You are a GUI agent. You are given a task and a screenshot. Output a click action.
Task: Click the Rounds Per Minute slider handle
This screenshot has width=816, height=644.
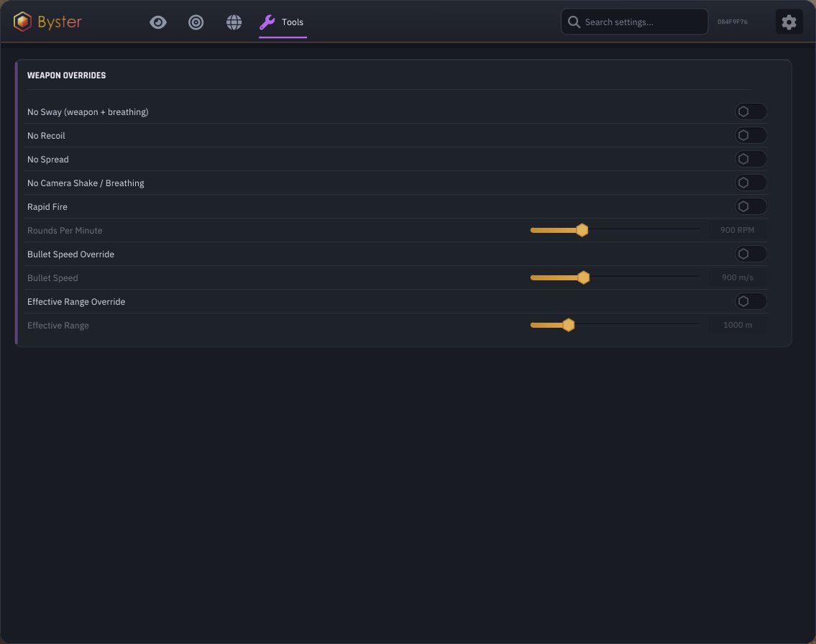pos(582,230)
